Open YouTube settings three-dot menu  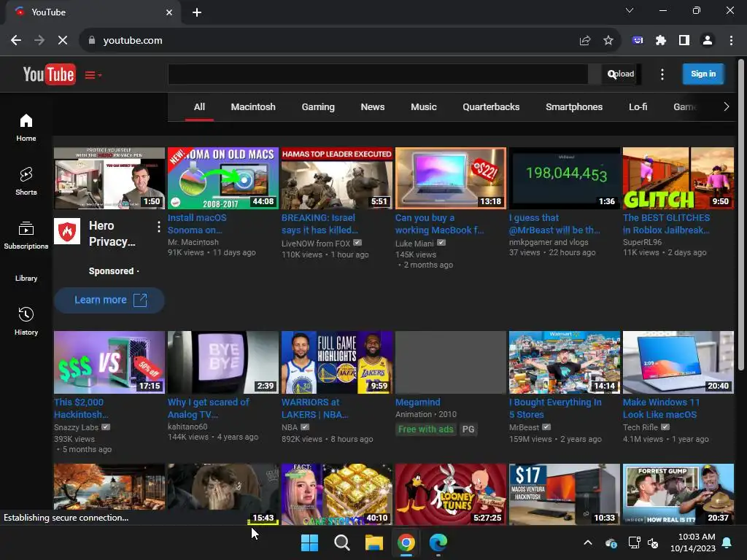pos(662,74)
